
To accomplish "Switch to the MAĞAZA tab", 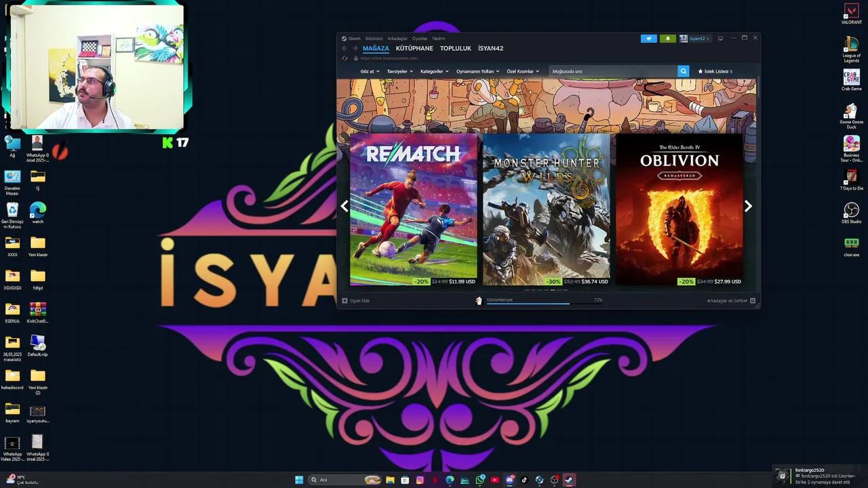I will pyautogui.click(x=376, y=49).
